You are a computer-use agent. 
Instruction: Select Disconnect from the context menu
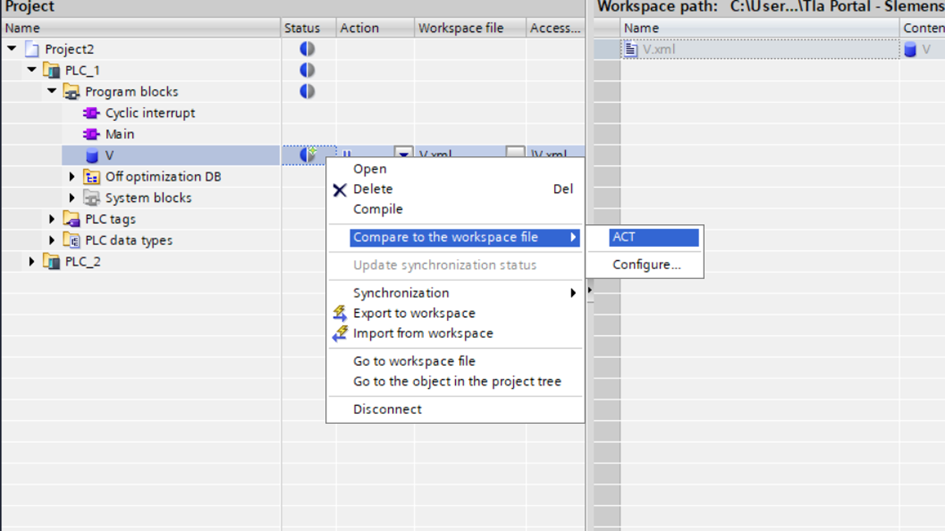pyautogui.click(x=387, y=409)
